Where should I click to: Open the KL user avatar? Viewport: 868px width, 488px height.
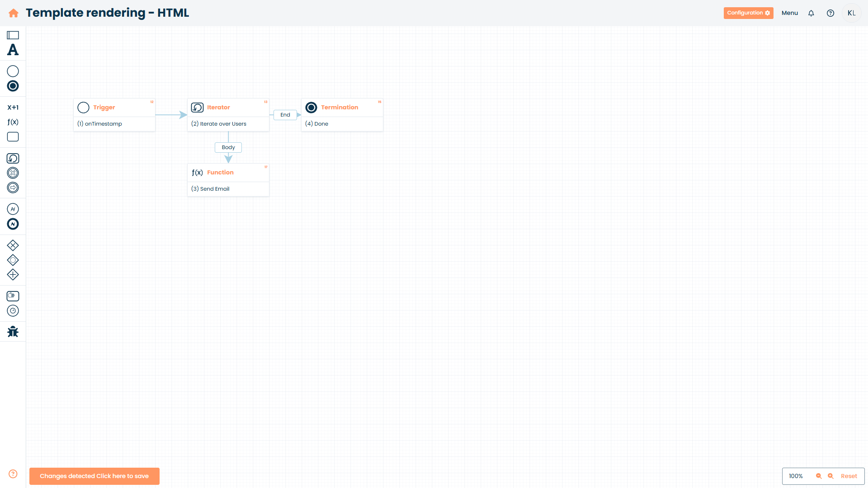(852, 13)
